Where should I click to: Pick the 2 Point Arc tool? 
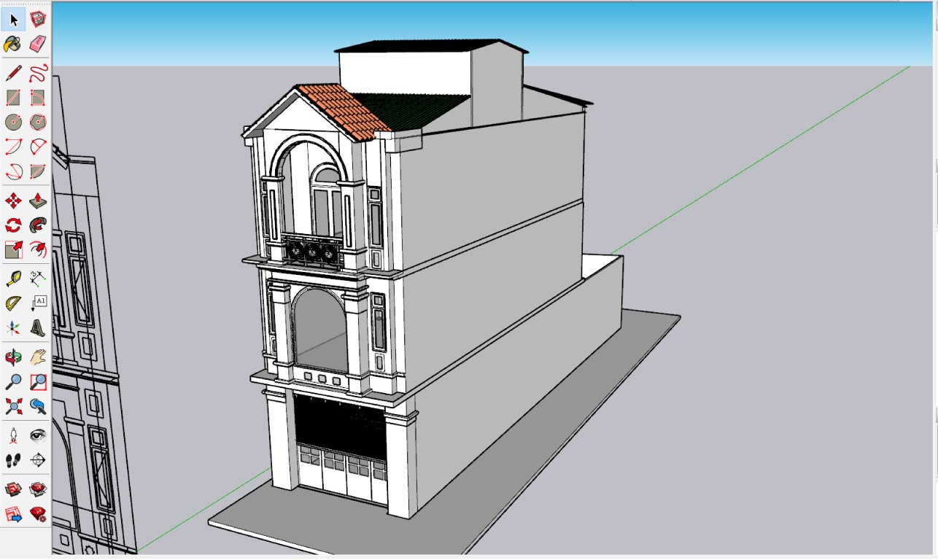tap(38, 147)
